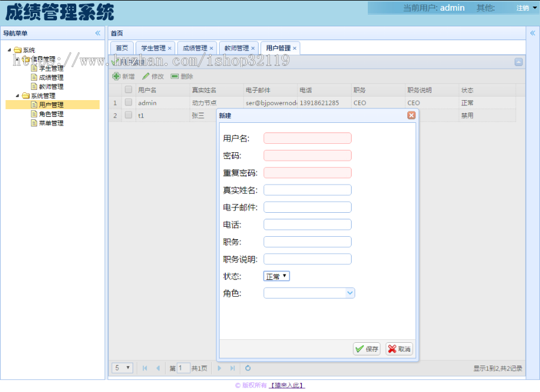Collapse the left navigation menu with « arrow

98,32
